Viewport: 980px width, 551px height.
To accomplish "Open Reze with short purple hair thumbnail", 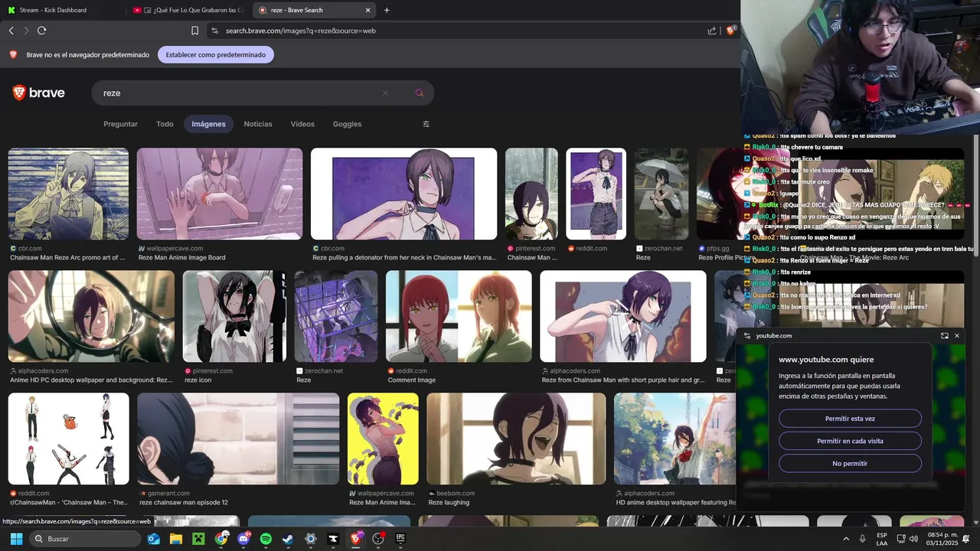I will click(x=623, y=316).
